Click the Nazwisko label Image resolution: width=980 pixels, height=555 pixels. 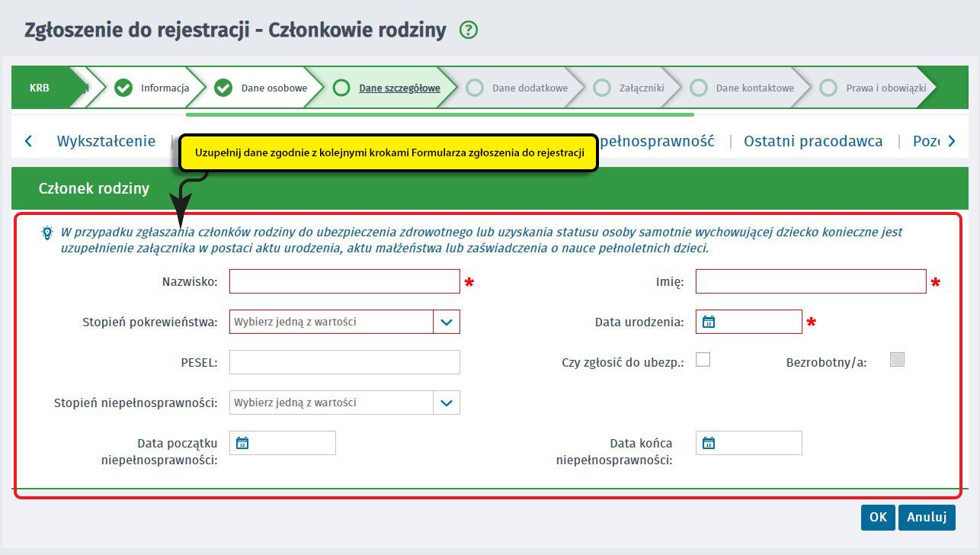tap(190, 282)
